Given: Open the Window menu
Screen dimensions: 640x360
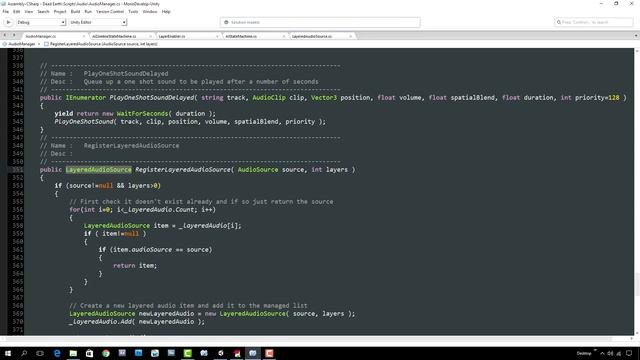Looking at the screenshot, I should [x=150, y=11].
